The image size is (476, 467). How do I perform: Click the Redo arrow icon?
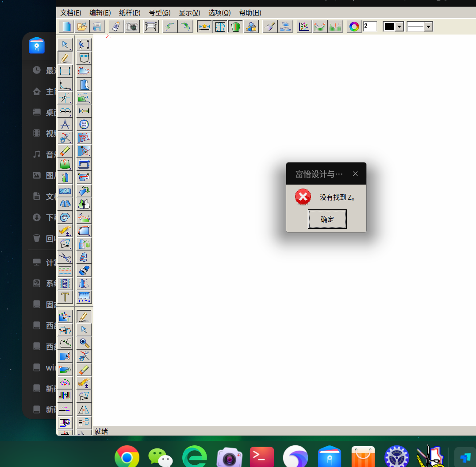point(185,27)
